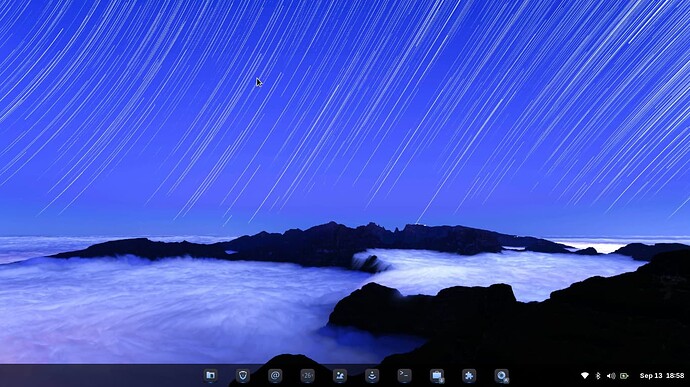Check battery status icon in tray
Image resolution: width=690 pixels, height=387 pixels.
pyautogui.click(x=624, y=376)
